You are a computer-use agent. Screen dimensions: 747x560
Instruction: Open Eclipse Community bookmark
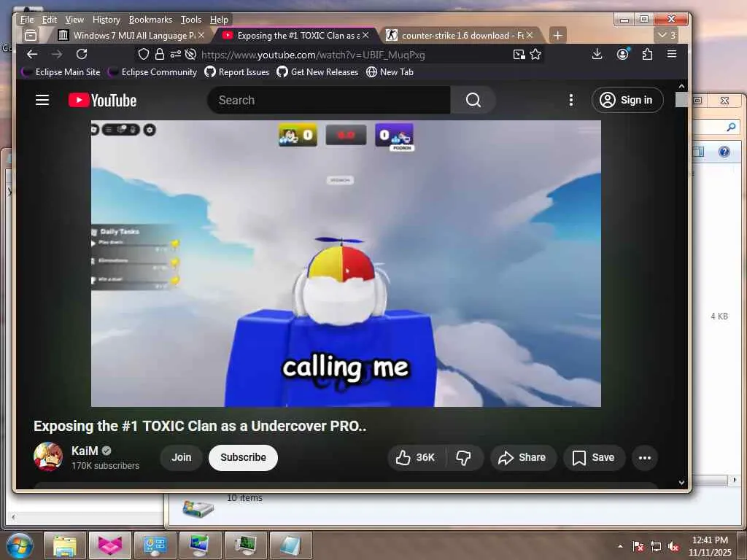coord(152,72)
